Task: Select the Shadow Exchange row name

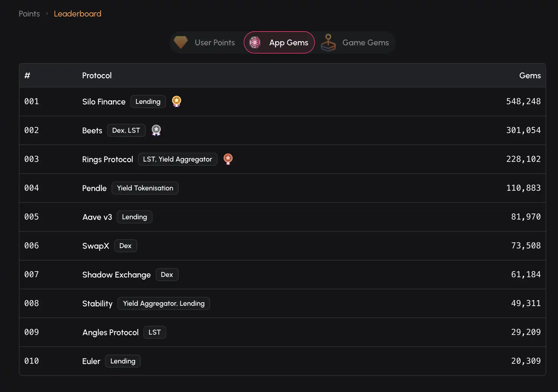Action: pos(116,275)
